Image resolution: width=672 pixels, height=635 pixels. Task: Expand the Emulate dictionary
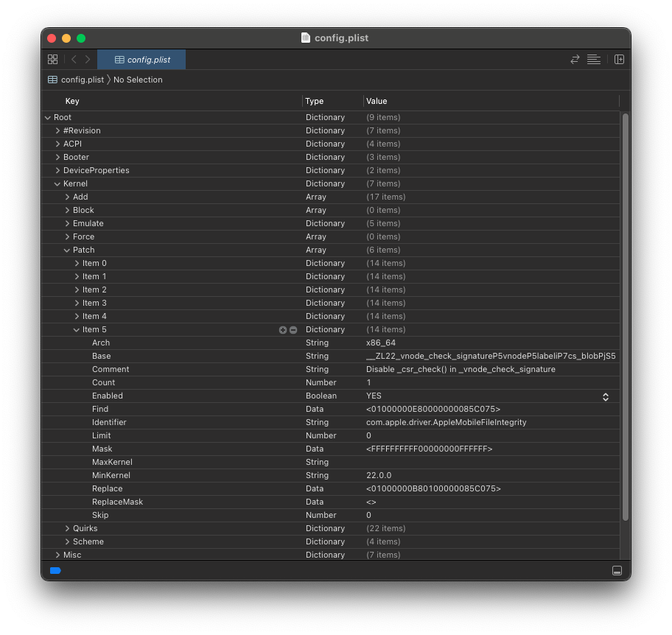tap(67, 224)
